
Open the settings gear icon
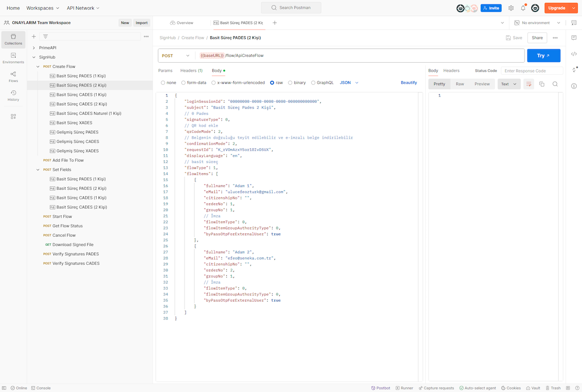coord(511,8)
